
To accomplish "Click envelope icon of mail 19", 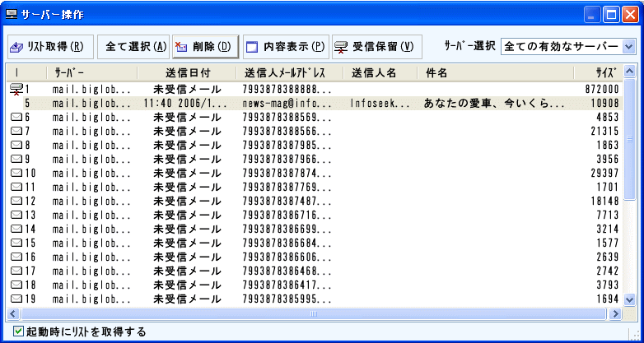I will click(16, 299).
